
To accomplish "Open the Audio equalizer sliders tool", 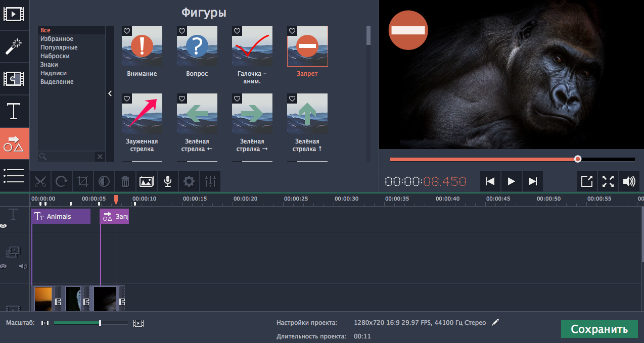I will pos(210,181).
